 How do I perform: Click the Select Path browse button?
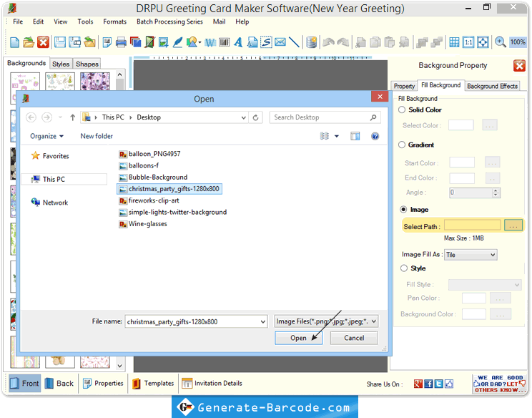pos(513,225)
